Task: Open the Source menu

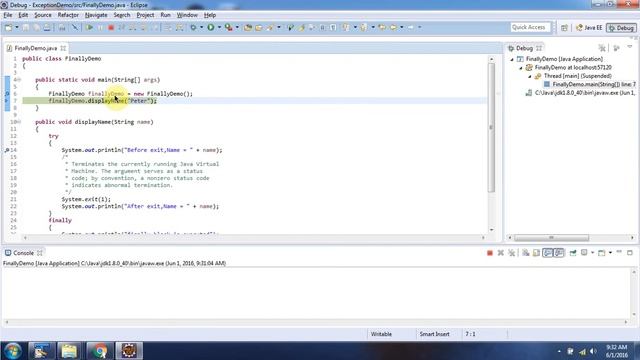Action: [43, 15]
